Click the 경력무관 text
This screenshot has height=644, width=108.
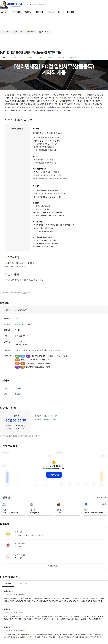pyautogui.click(x=18, y=388)
